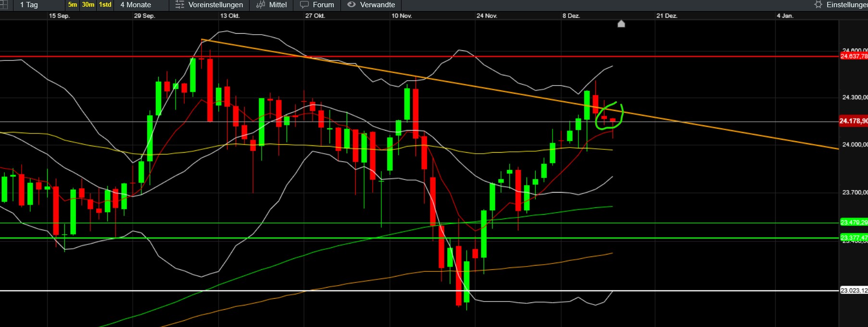Screen dimensions: 868x327
Task: Select the red 24.637,78 price level label
Action: (854, 57)
